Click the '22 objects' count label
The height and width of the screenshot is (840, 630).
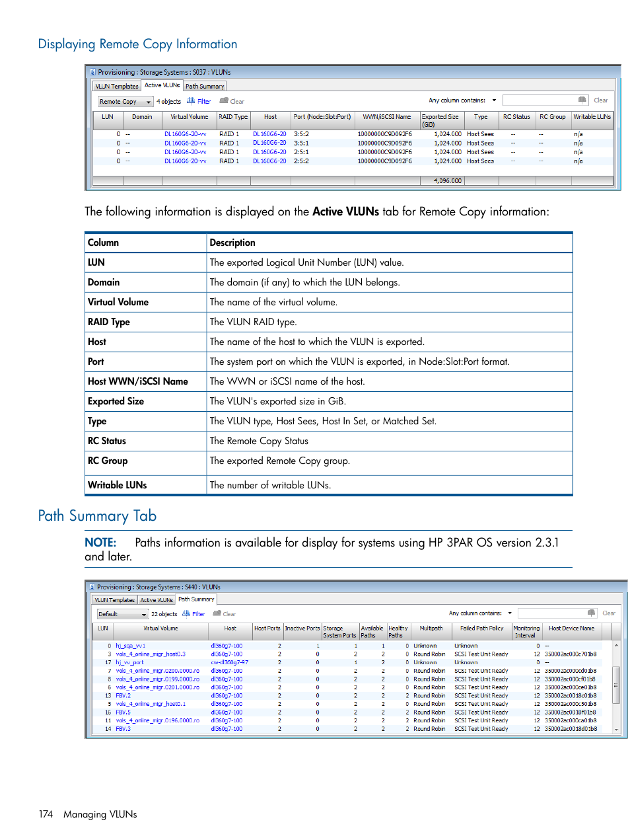164,614
